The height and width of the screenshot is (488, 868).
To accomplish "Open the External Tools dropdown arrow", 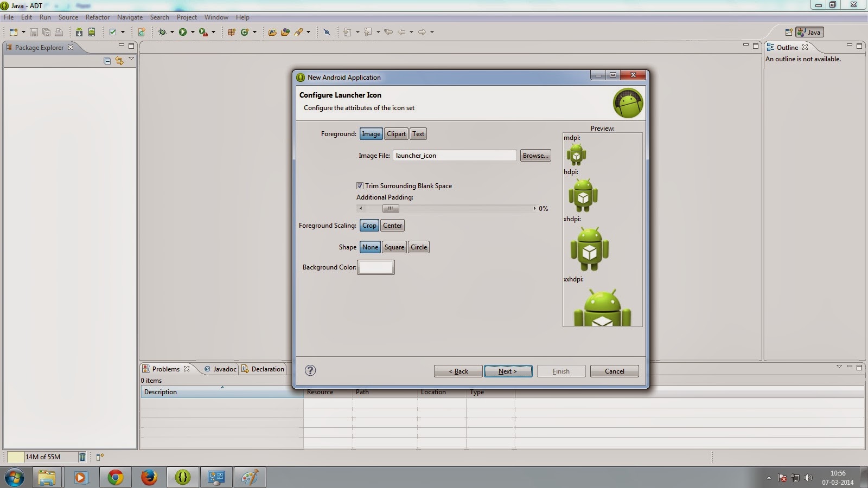I will click(213, 32).
